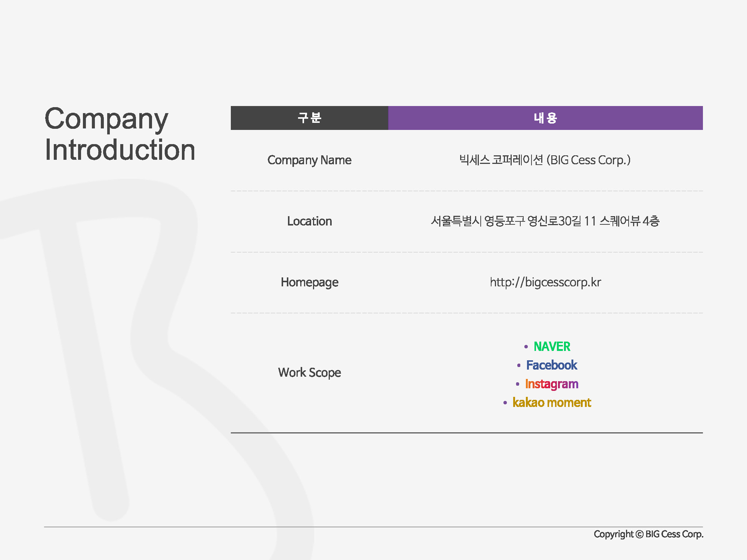This screenshot has height=560, width=747.
Task: Click the Seoul address text in Location row
Action: (x=545, y=221)
